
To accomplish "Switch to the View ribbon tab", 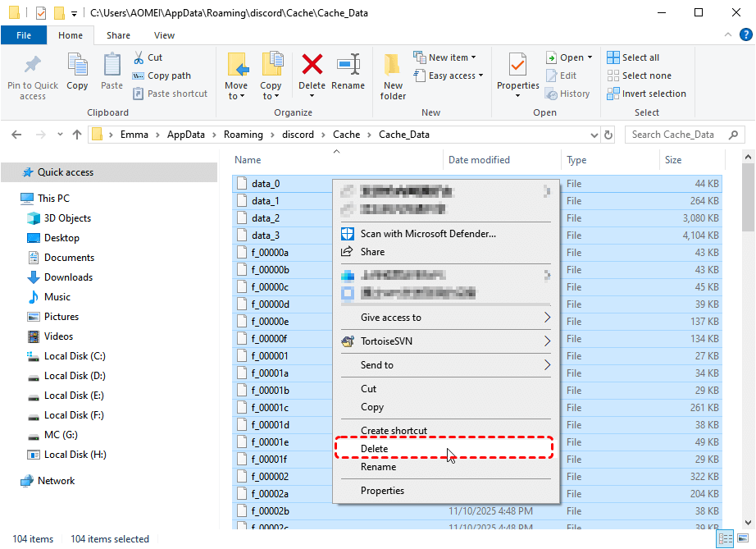I will click(164, 35).
